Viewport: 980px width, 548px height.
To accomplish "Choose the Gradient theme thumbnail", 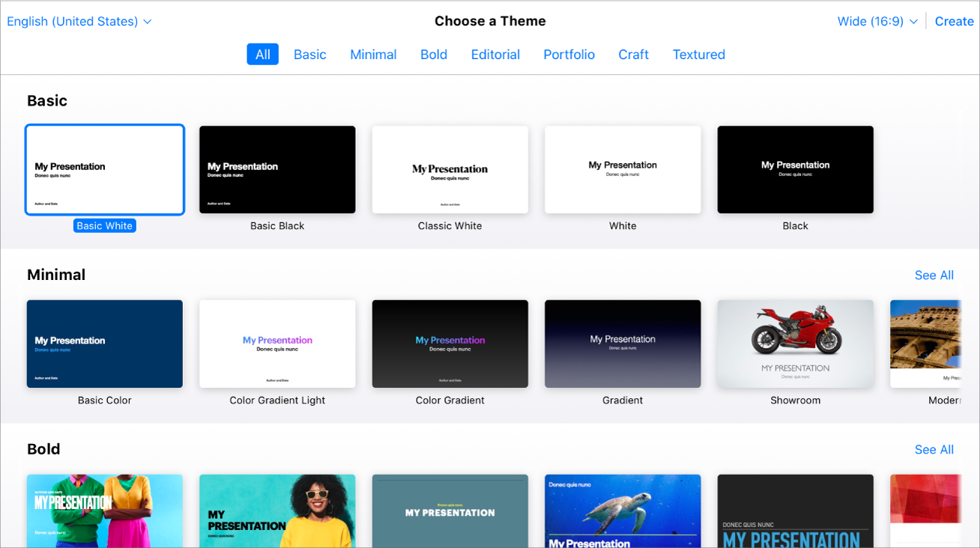I will (x=623, y=344).
